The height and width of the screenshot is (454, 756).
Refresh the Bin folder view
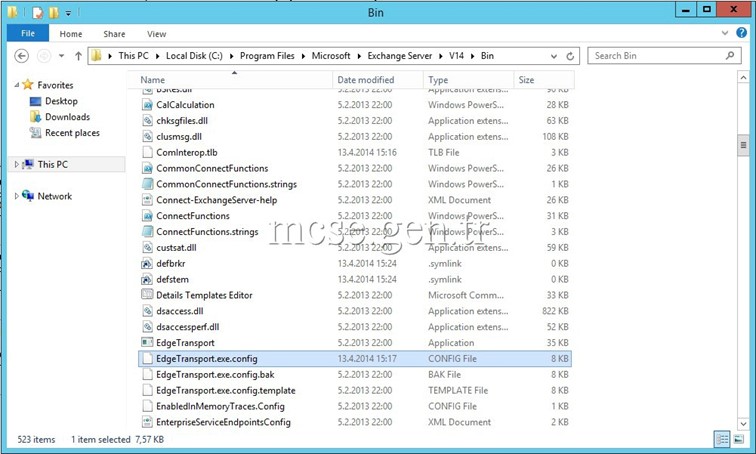570,56
